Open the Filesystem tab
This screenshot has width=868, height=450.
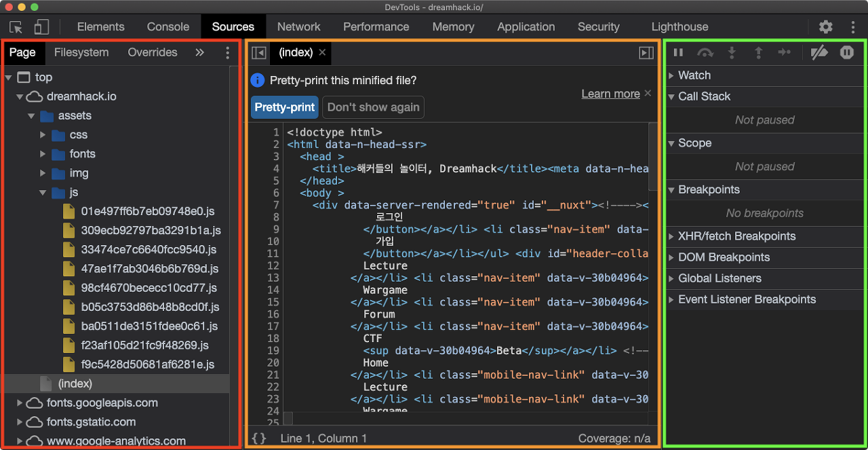point(81,52)
